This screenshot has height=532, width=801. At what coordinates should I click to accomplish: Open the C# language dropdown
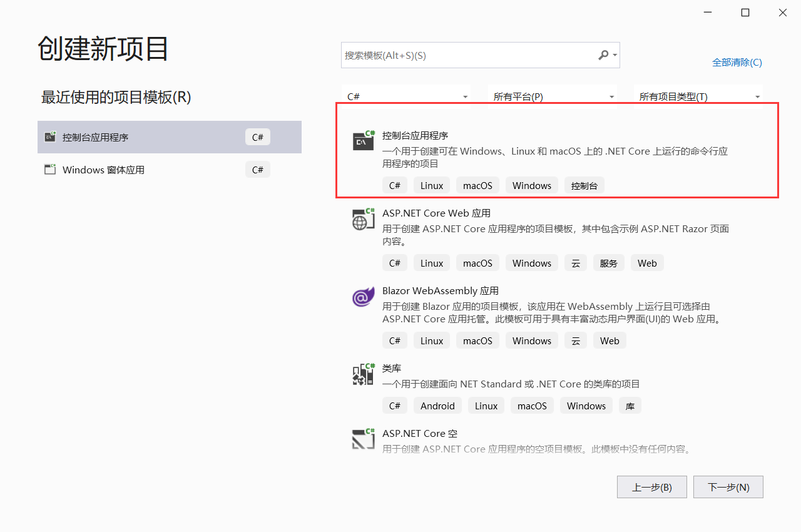pos(406,96)
